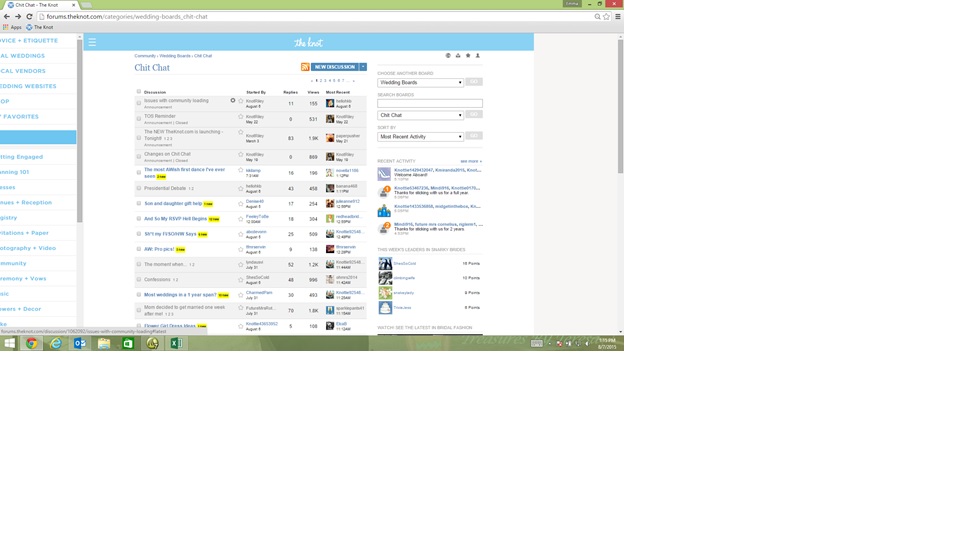960x540 pixels.
Task: Star the 'Confessions' thread
Action: [241, 280]
